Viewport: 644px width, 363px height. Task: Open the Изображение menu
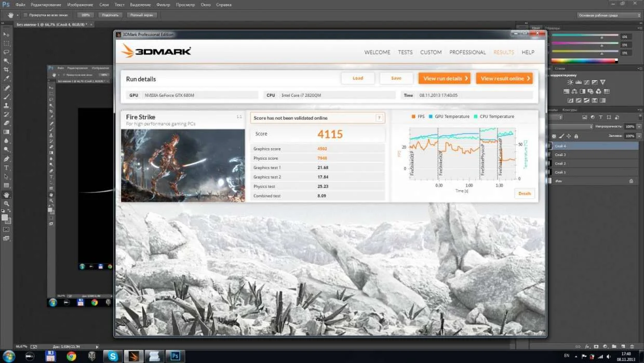point(80,5)
